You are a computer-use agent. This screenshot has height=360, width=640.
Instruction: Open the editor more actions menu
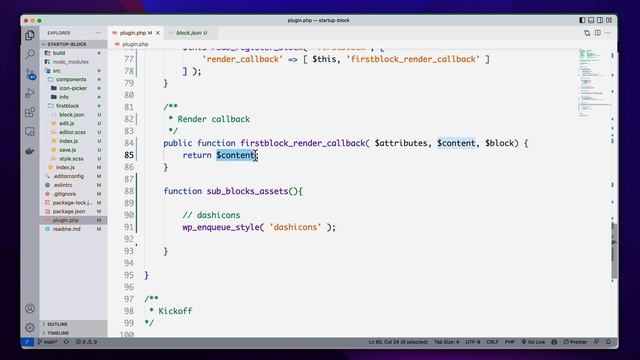(x=608, y=33)
